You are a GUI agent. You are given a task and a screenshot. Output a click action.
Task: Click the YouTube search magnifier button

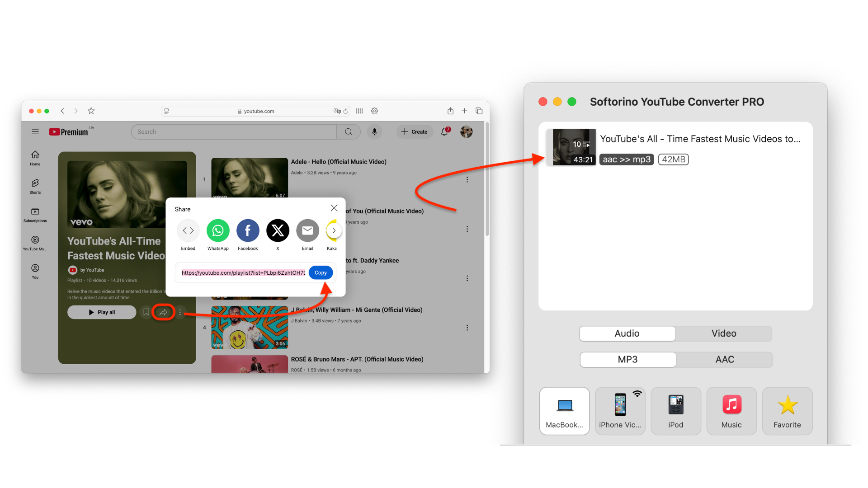pos(349,131)
